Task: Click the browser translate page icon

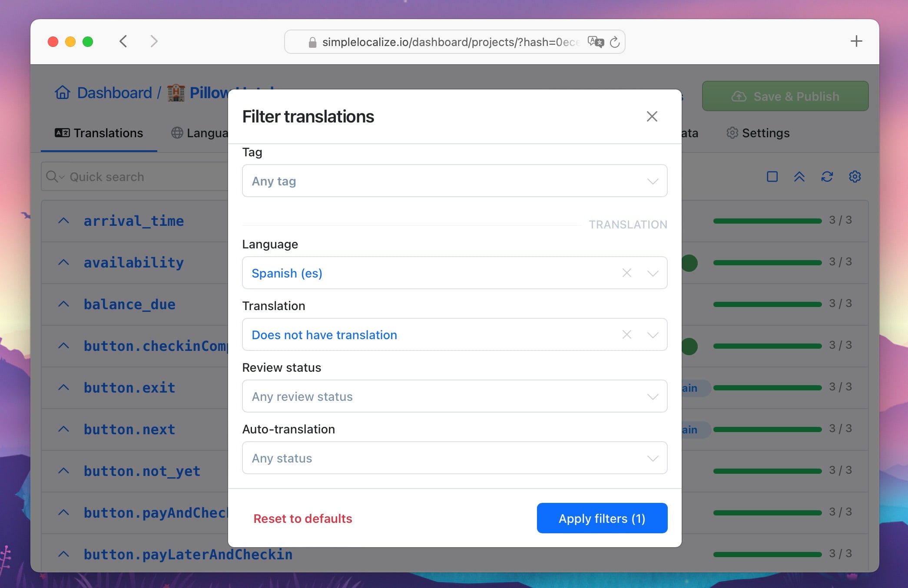Action: (x=596, y=42)
